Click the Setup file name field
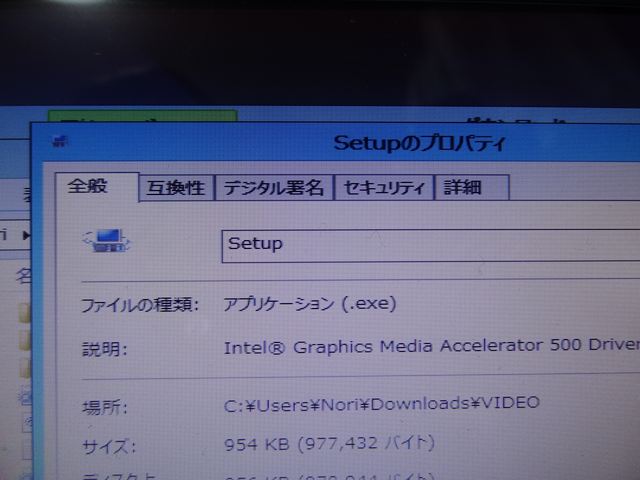 click(x=431, y=245)
